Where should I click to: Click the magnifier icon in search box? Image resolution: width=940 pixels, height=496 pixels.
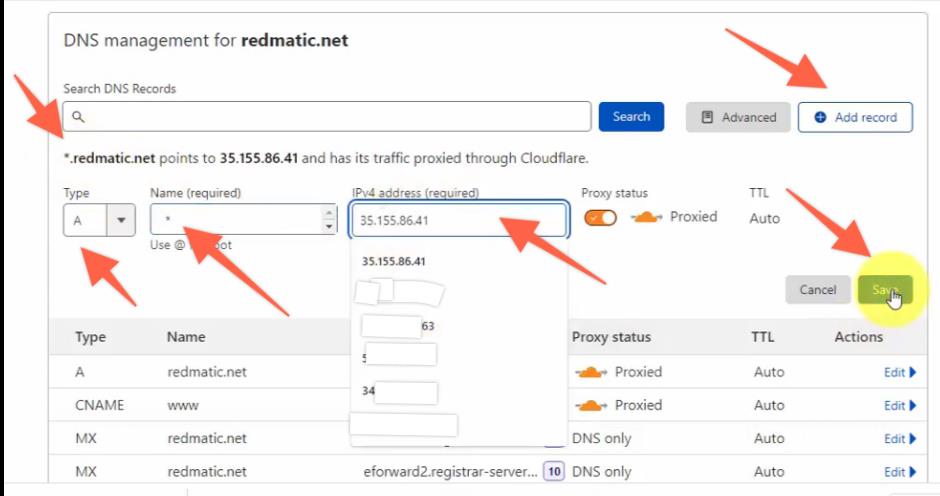tap(78, 116)
